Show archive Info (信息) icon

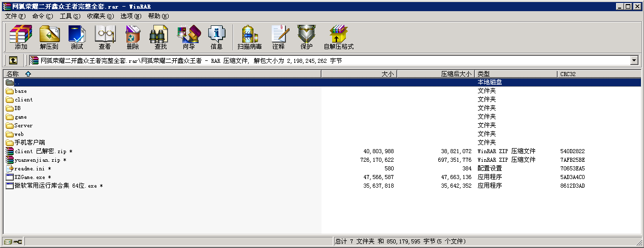[216, 37]
